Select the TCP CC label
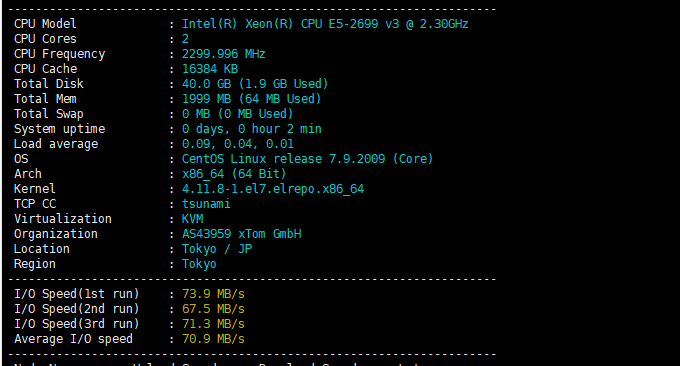 pyautogui.click(x=35, y=204)
